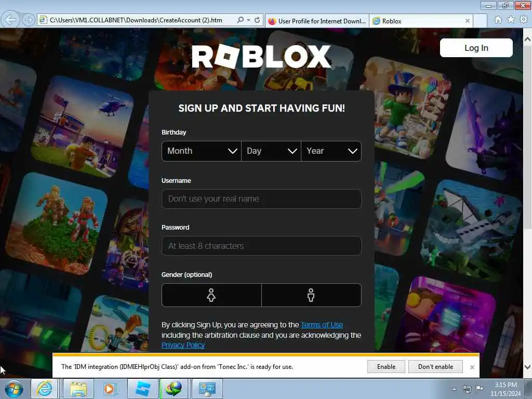
Task: Dismiss the add-on notification bar
Action: (472, 367)
